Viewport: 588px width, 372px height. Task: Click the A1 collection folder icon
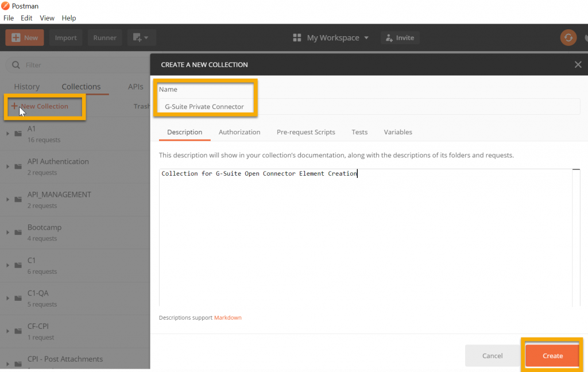(x=18, y=133)
